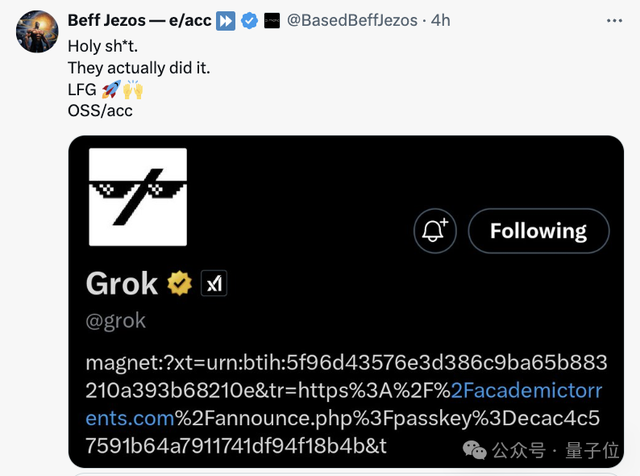View Grok's sunglasses profile picture
Screen dimensions: 640x476
click(138, 196)
